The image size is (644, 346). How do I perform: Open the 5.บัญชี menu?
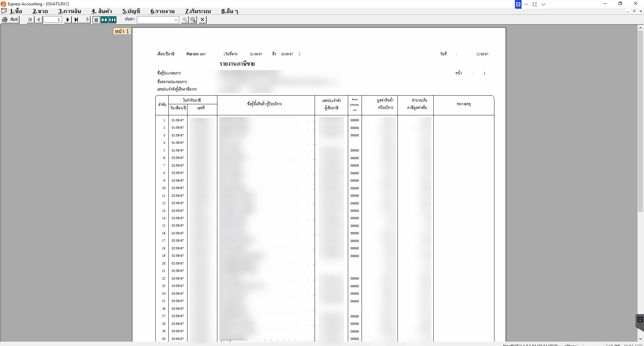(131, 11)
